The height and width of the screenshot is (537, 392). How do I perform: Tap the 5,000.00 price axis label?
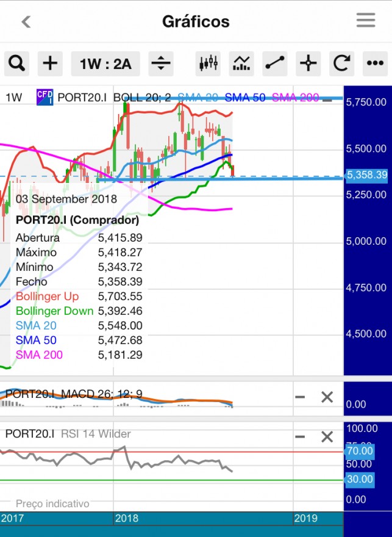click(366, 241)
